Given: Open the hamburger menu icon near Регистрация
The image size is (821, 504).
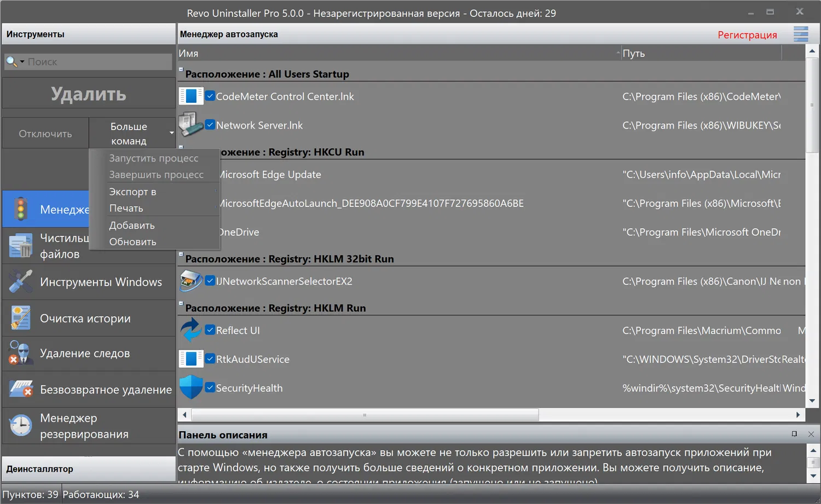Looking at the screenshot, I should click(801, 34).
